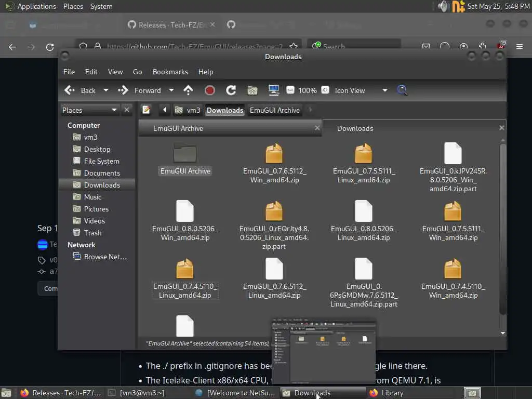This screenshot has width=532, height=399.
Task: Open File System in the sidebar
Action: click(x=97, y=161)
